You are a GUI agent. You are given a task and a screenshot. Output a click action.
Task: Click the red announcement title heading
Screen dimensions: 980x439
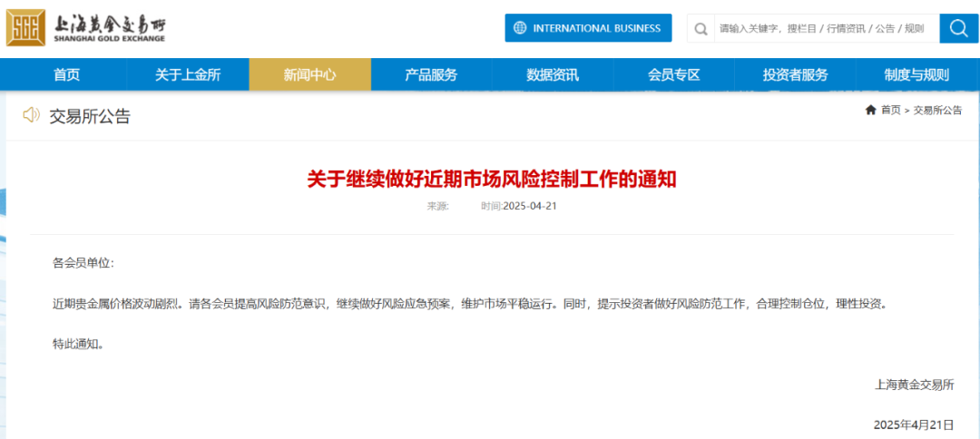pyautogui.click(x=491, y=179)
